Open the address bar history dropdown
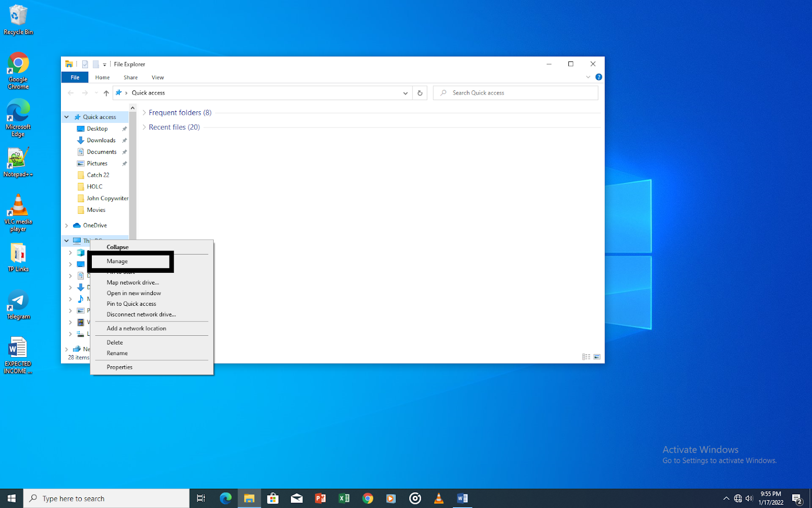This screenshot has height=508, width=812. click(405, 93)
